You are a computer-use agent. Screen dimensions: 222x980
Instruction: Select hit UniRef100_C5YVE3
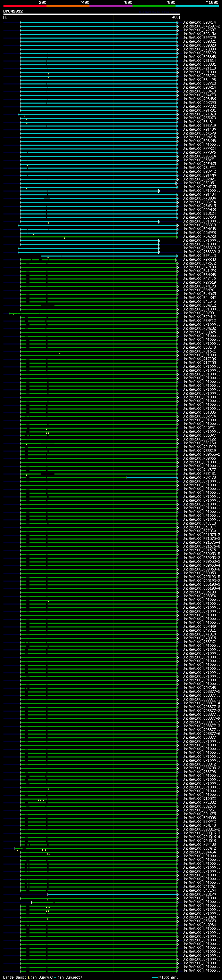tap(199, 83)
